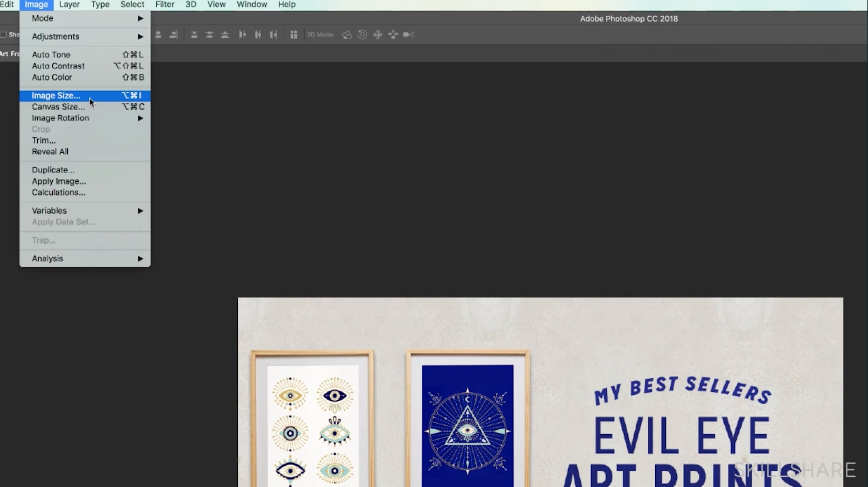Open the 3D menu
Screen dimensions: 868x487
pyautogui.click(x=191, y=4)
